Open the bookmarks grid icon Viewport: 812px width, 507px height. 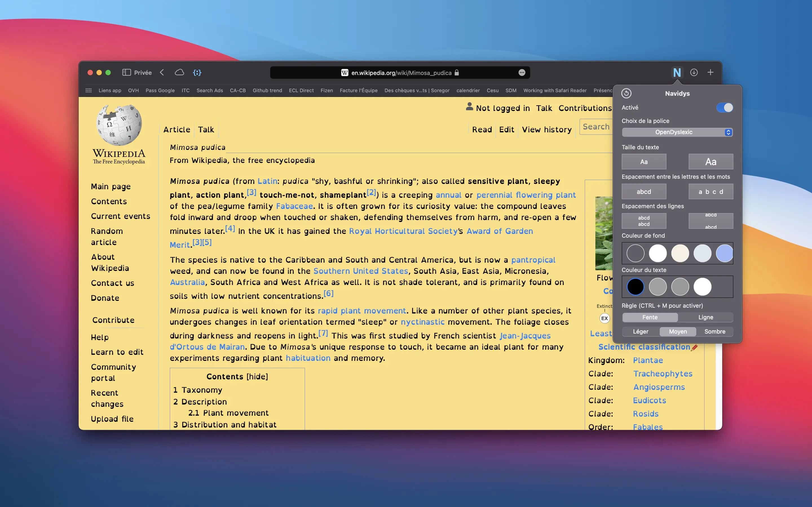point(89,90)
